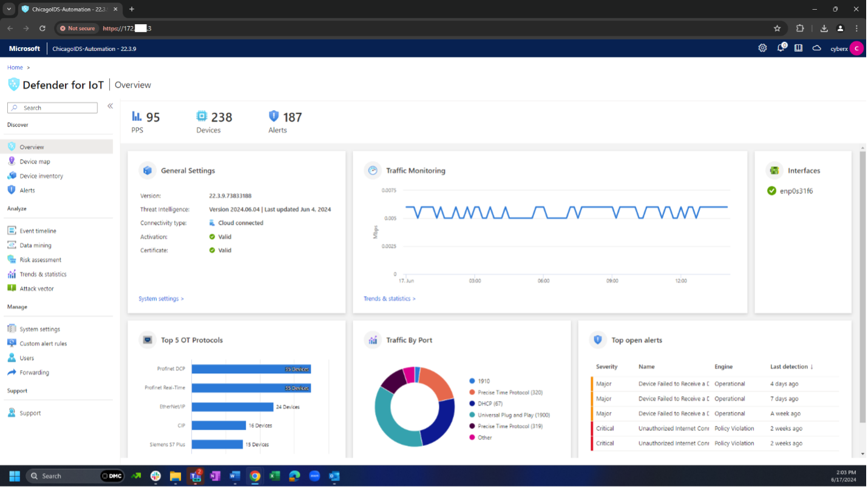Open File Explorer from the taskbar
868x489 pixels.
pos(175,476)
